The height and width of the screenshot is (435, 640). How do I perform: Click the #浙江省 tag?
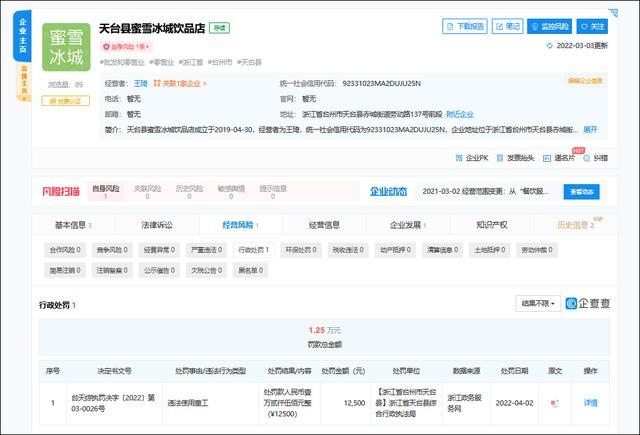pyautogui.click(x=191, y=62)
